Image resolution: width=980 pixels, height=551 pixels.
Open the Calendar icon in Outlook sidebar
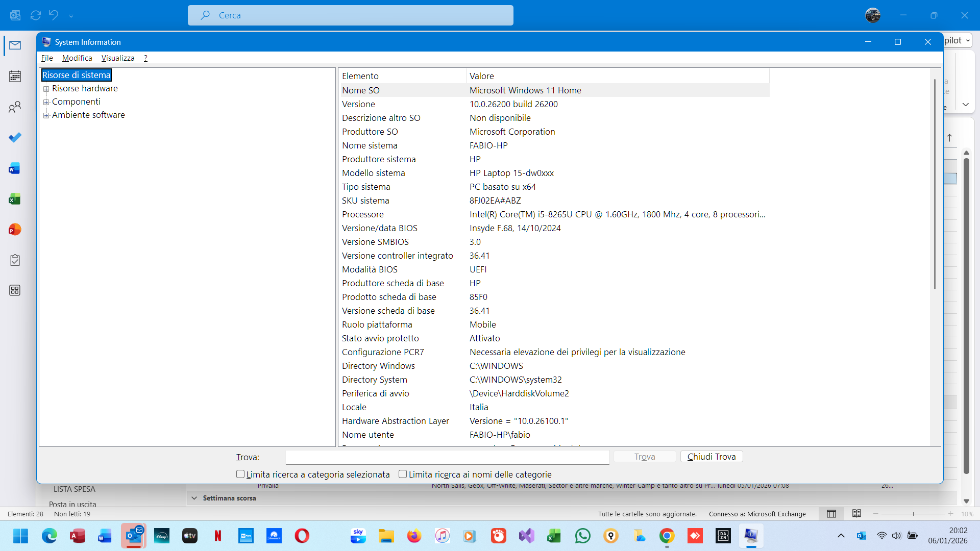pos(15,77)
